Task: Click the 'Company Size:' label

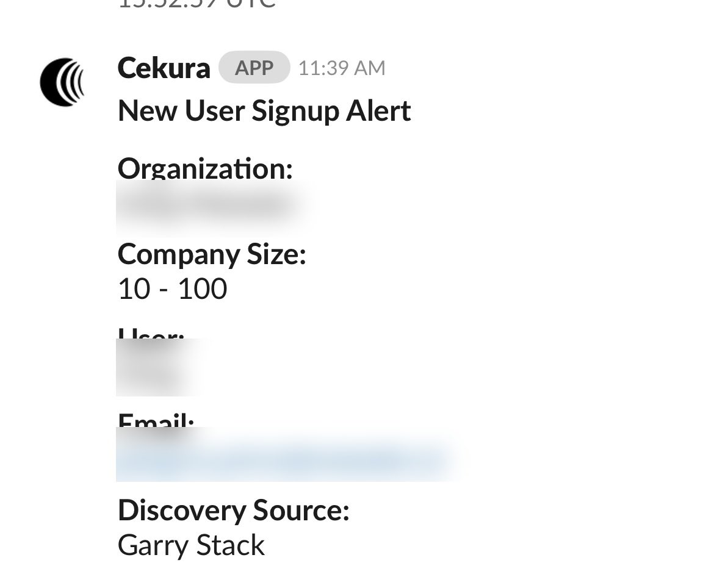Action: point(212,254)
